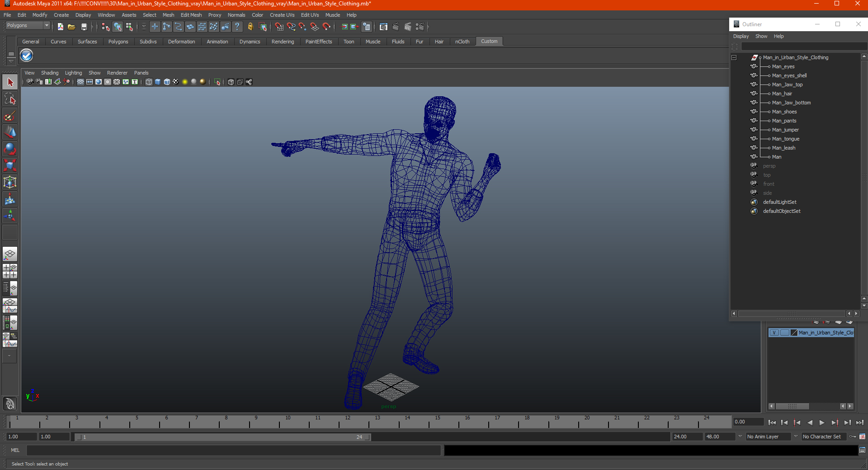
Task: Toggle smooth shade all cube icon
Action: 158,82
